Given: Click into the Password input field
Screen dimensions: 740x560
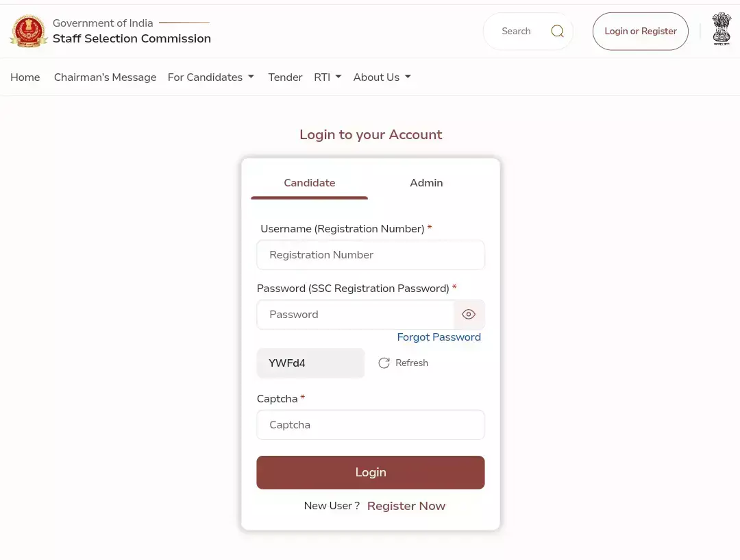Looking at the screenshot, I should (x=355, y=315).
